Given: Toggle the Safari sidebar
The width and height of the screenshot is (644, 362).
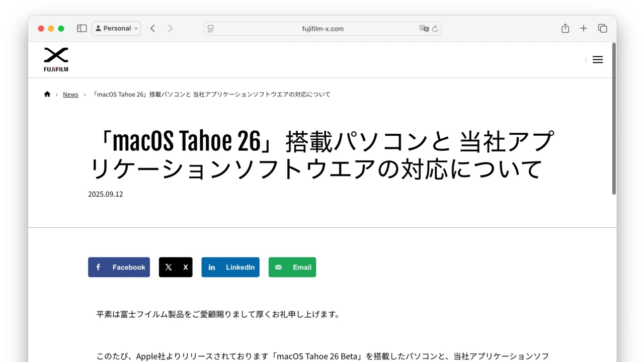Looking at the screenshot, I should 82,28.
